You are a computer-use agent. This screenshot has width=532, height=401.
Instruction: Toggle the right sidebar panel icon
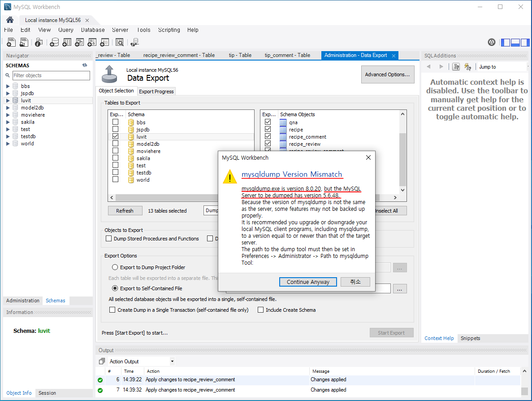(525, 43)
